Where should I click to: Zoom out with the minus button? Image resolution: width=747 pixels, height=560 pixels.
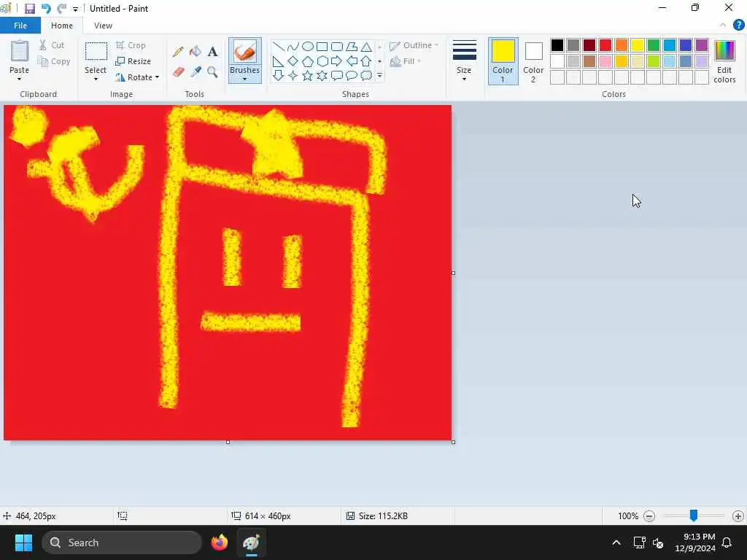click(x=649, y=516)
